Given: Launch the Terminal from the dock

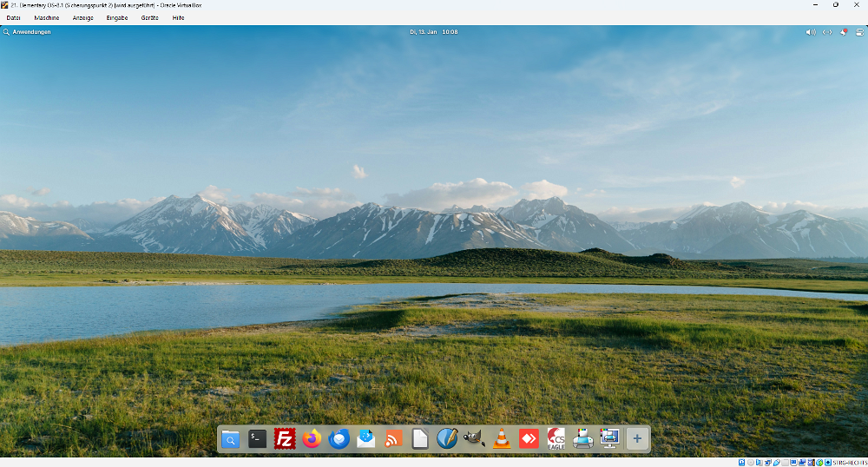Looking at the screenshot, I should tap(257, 439).
